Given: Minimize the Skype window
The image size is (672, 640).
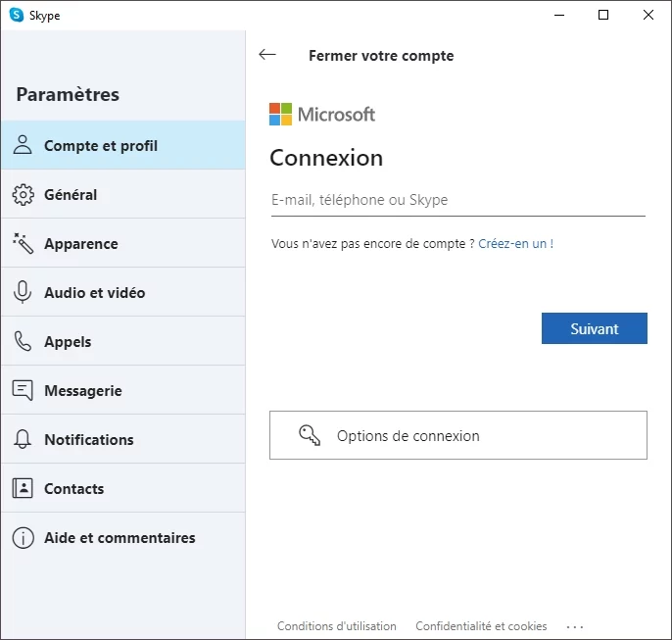Looking at the screenshot, I should [x=559, y=15].
